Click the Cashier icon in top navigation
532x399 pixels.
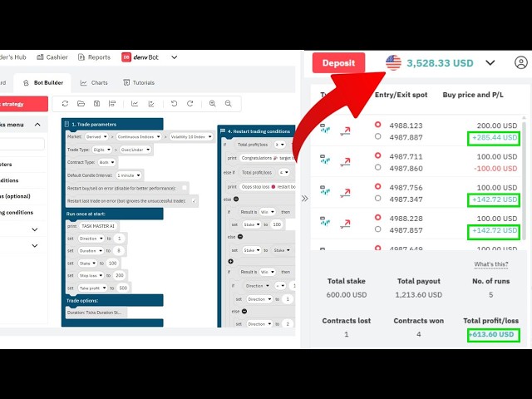(40, 57)
